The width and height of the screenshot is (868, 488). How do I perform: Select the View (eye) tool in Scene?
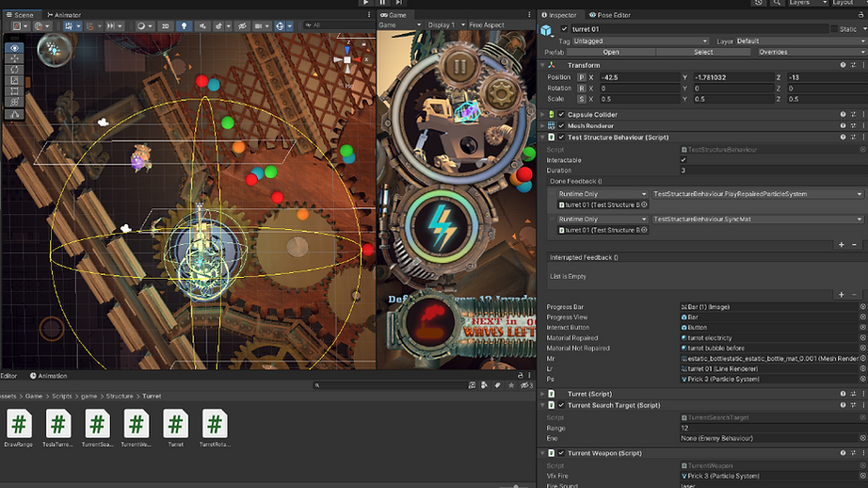(x=14, y=48)
